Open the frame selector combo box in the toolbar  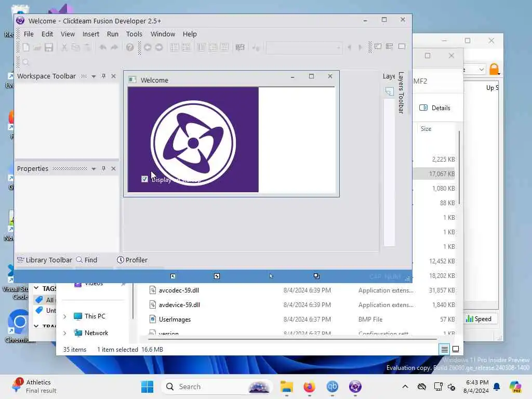point(304,47)
